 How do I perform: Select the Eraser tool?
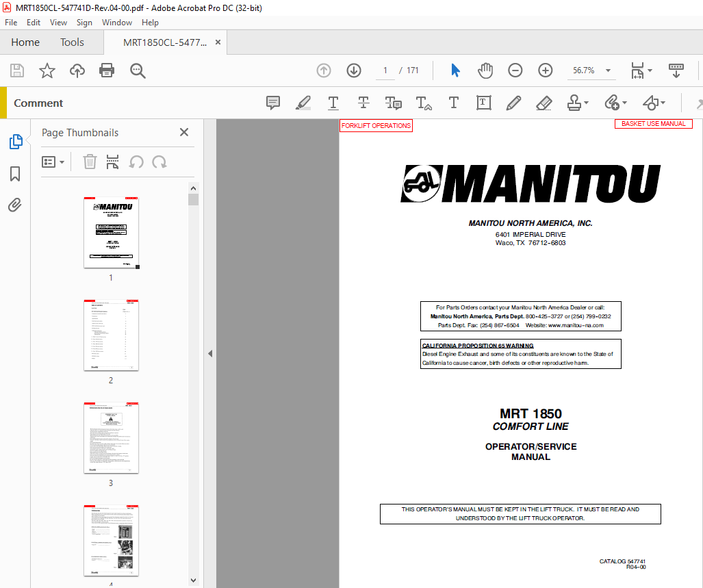[544, 103]
